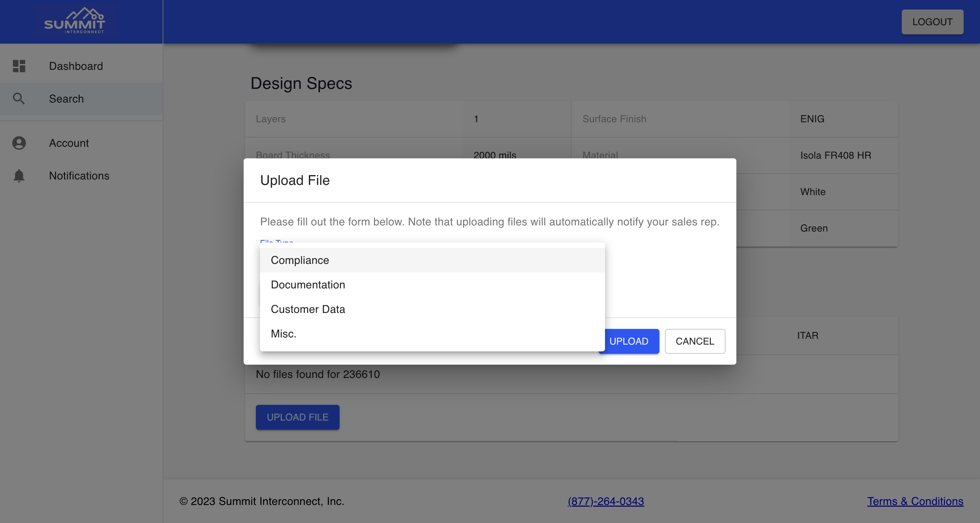The width and height of the screenshot is (980, 523).
Task: Click the 'Isola FR408 HR' material value
Action: tap(835, 155)
